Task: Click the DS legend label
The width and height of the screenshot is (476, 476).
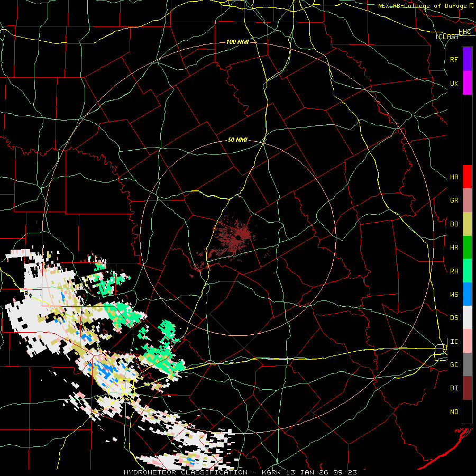Action: pyautogui.click(x=454, y=318)
